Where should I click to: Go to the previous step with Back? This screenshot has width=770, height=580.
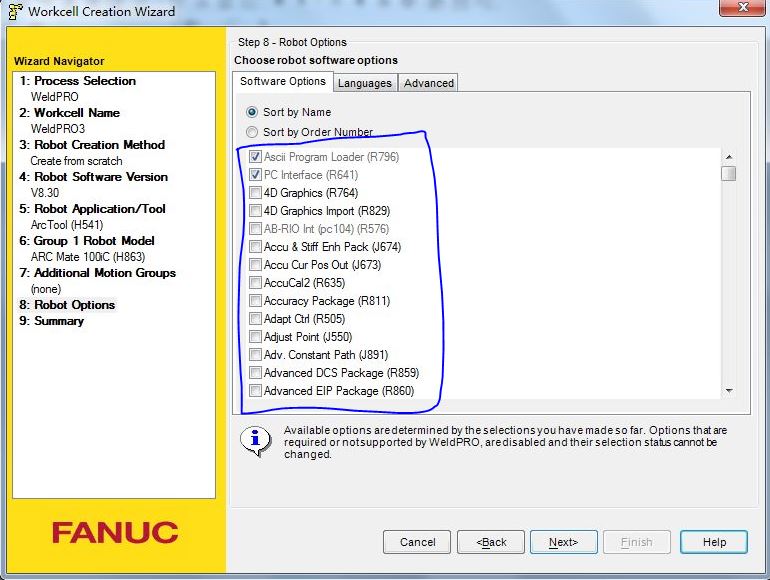(x=491, y=542)
